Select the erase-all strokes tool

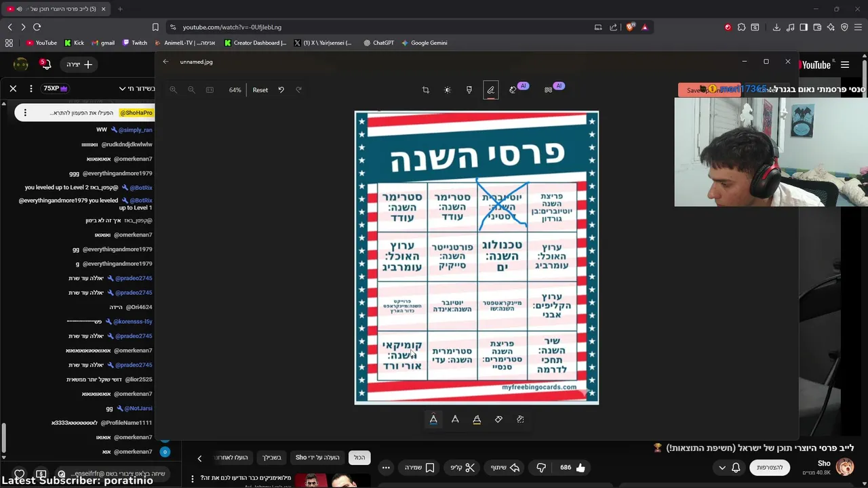pos(520,420)
